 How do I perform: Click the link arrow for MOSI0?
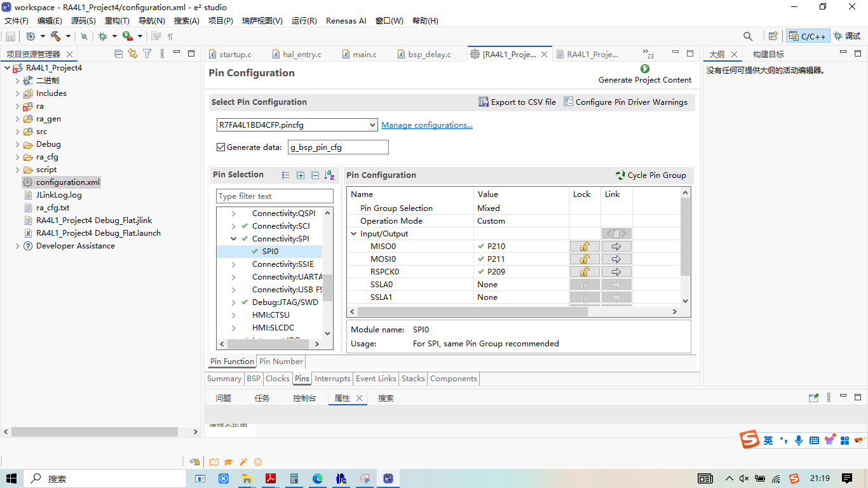(x=616, y=259)
